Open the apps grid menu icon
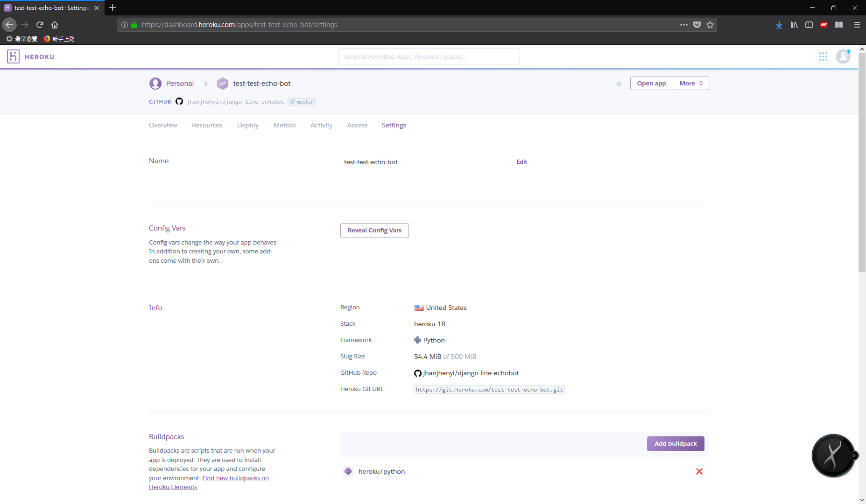 823,56
